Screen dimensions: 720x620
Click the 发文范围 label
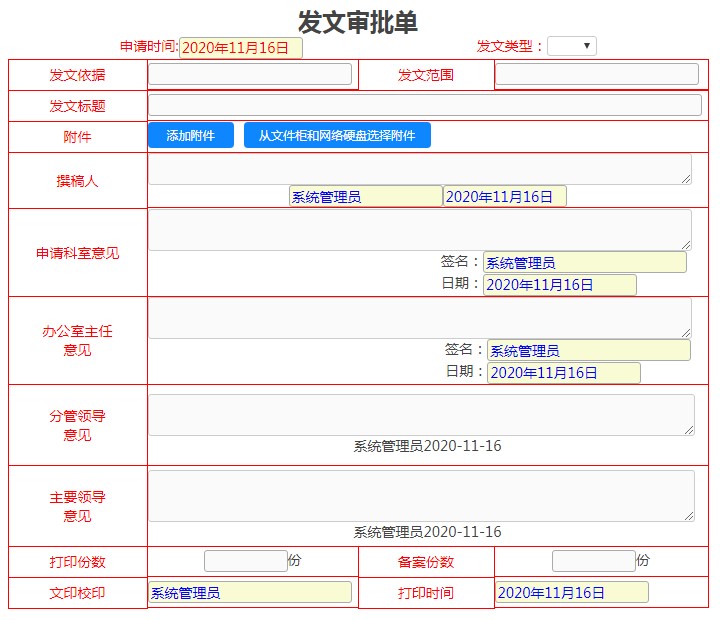click(x=426, y=75)
